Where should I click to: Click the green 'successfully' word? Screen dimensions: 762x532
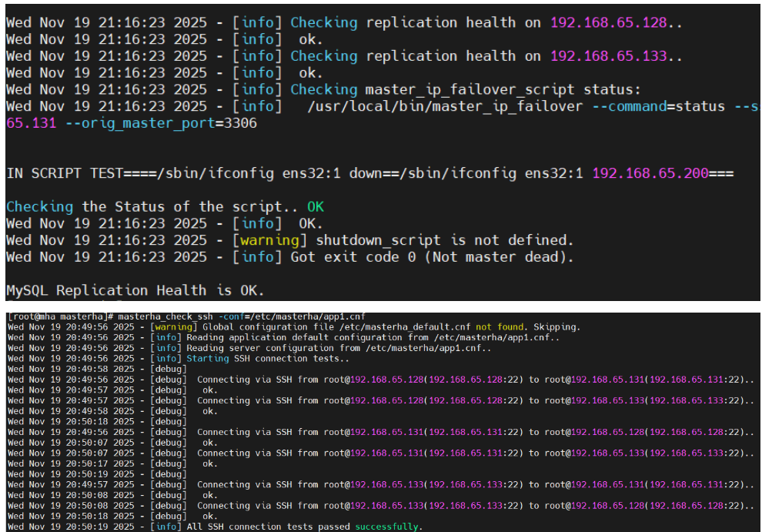pos(386,527)
